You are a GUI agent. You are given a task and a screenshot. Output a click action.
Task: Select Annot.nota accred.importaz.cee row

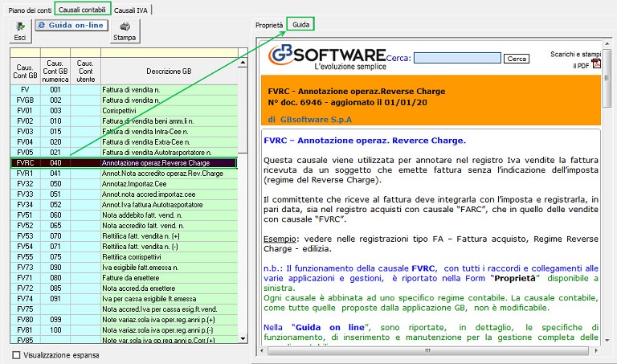coord(124,194)
